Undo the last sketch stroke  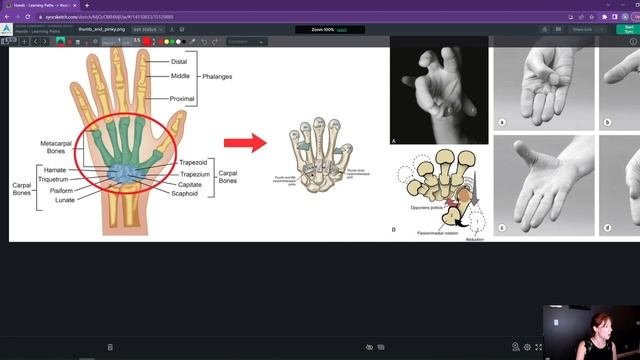[x=204, y=42]
